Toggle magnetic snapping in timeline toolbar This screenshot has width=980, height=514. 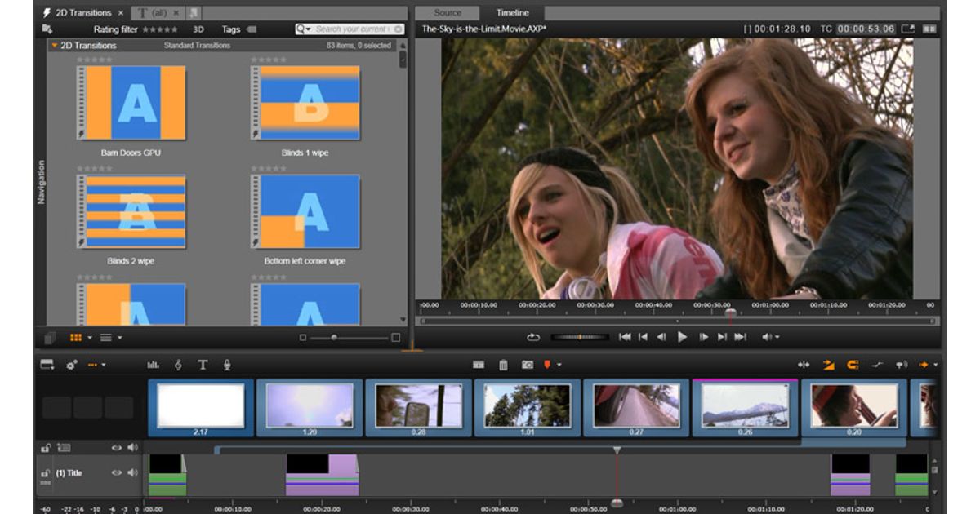[853, 365]
